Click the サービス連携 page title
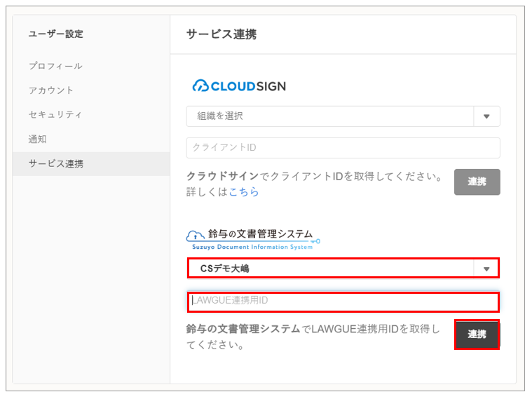This screenshot has width=532, height=399. tap(221, 34)
